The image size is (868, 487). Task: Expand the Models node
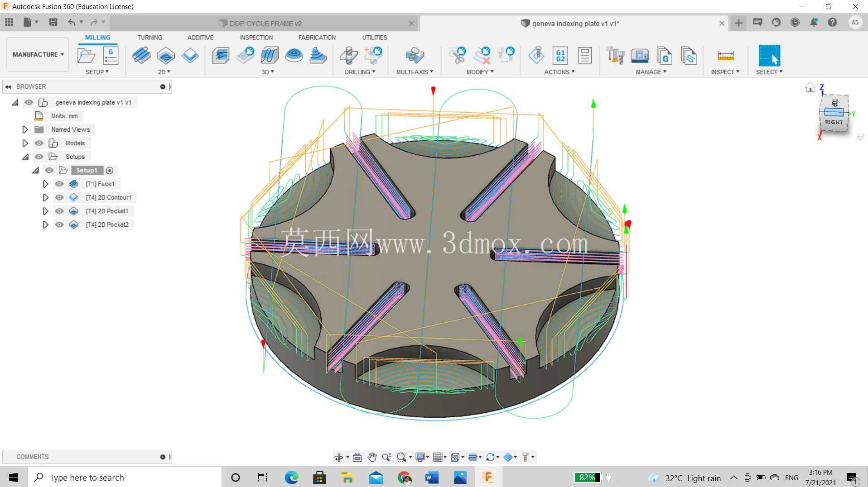coord(25,143)
